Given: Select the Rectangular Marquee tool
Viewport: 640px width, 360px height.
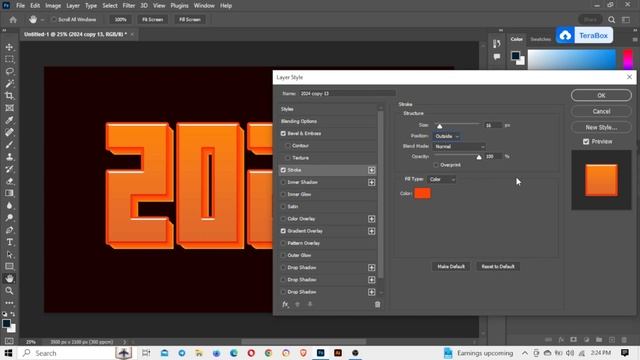Looking at the screenshot, I should 9,59.
